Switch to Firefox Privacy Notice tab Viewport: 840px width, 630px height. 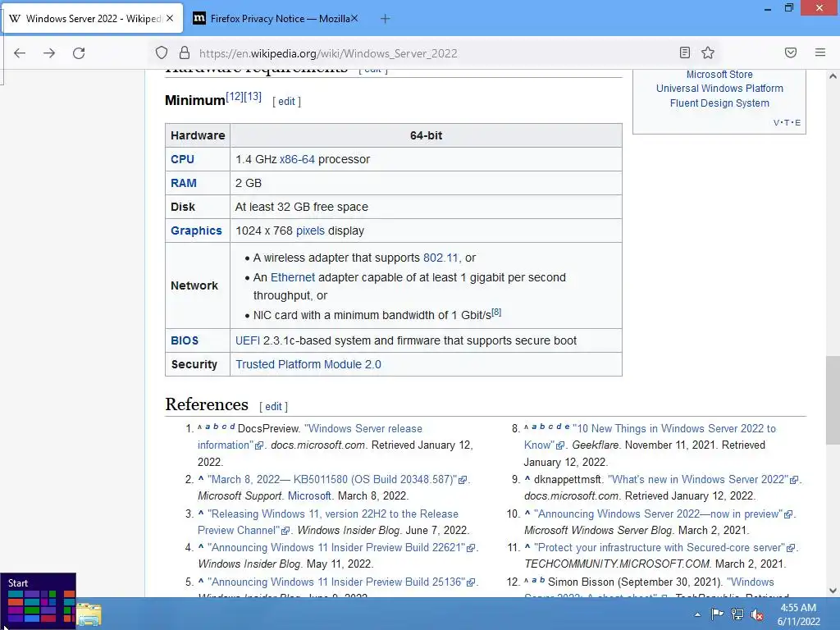(275, 19)
